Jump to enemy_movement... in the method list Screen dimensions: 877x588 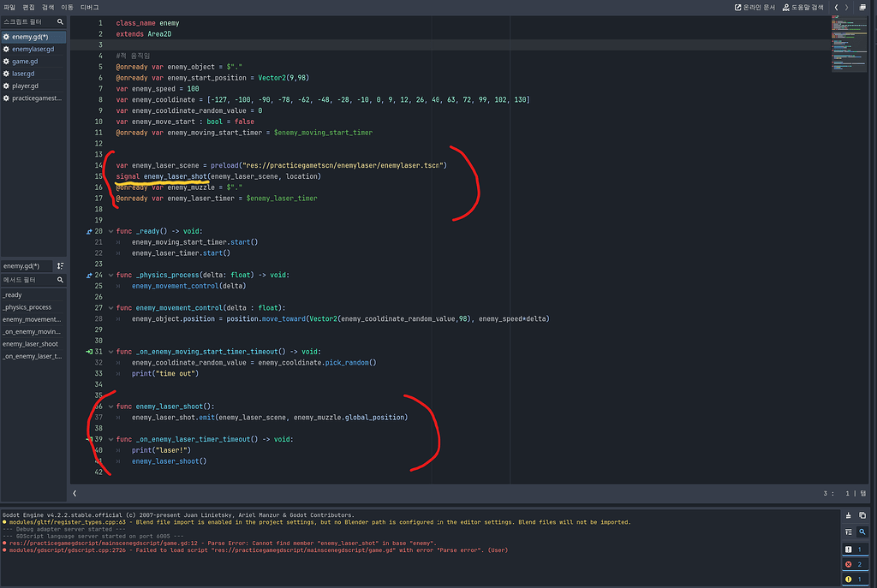(x=33, y=320)
